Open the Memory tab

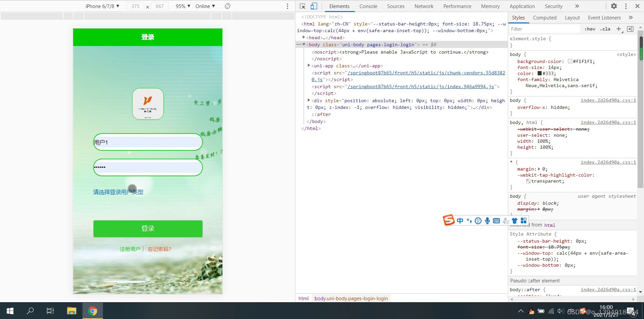pyautogui.click(x=490, y=6)
